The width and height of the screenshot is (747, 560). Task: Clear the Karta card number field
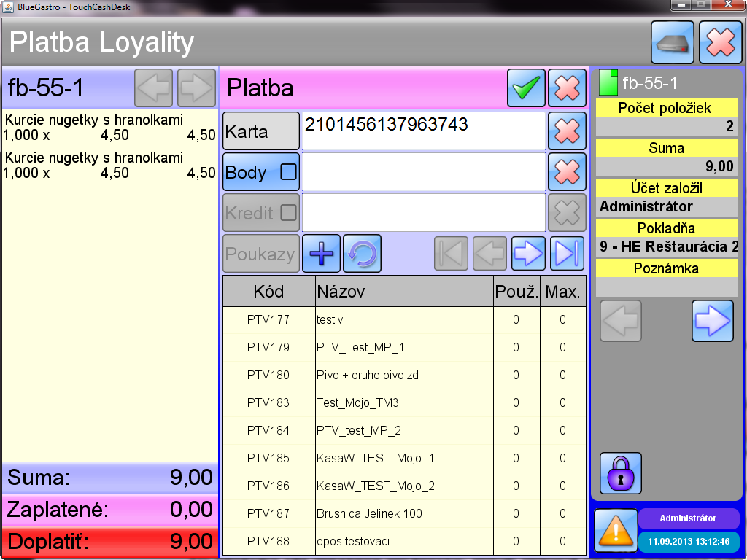coord(567,131)
